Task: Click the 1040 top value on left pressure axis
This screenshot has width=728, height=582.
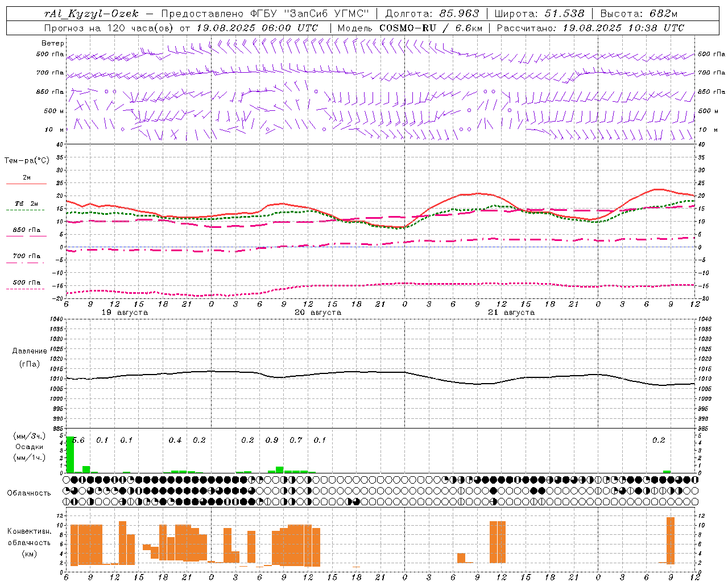Action: tap(55, 319)
